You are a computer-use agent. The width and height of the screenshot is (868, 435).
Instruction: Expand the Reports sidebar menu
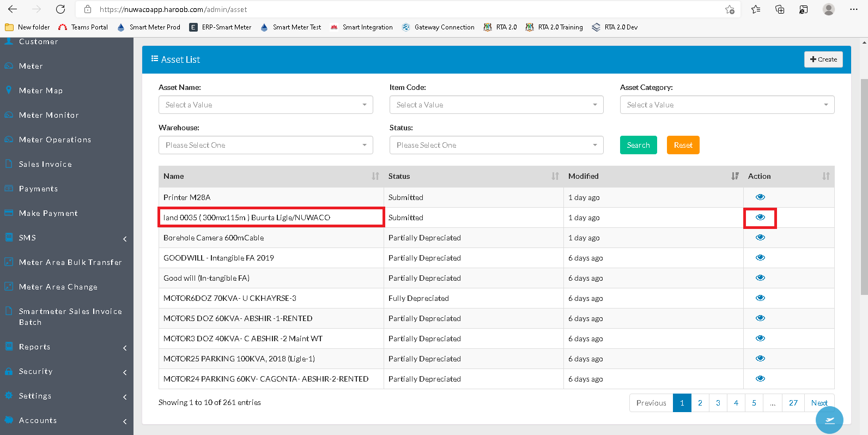coord(66,347)
